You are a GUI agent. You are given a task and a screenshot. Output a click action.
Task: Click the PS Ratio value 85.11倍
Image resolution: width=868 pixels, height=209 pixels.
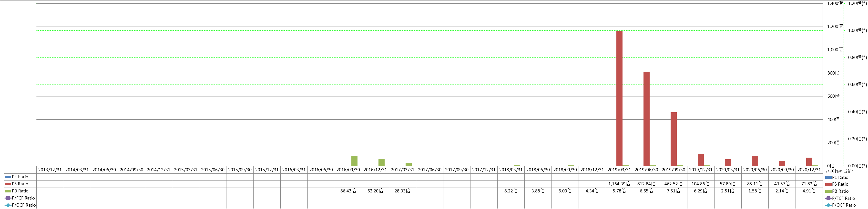[x=755, y=184]
